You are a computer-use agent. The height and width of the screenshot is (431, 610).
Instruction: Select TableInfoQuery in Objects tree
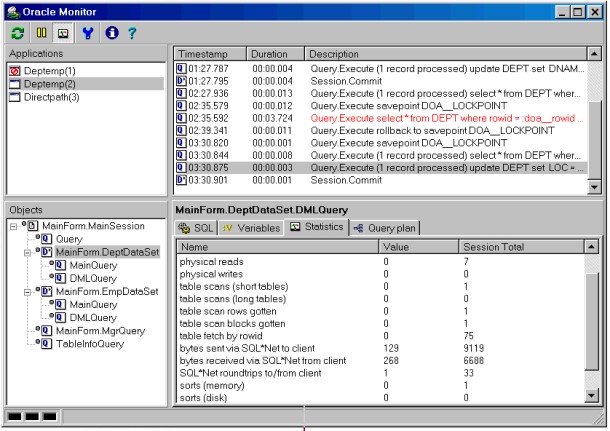point(90,344)
